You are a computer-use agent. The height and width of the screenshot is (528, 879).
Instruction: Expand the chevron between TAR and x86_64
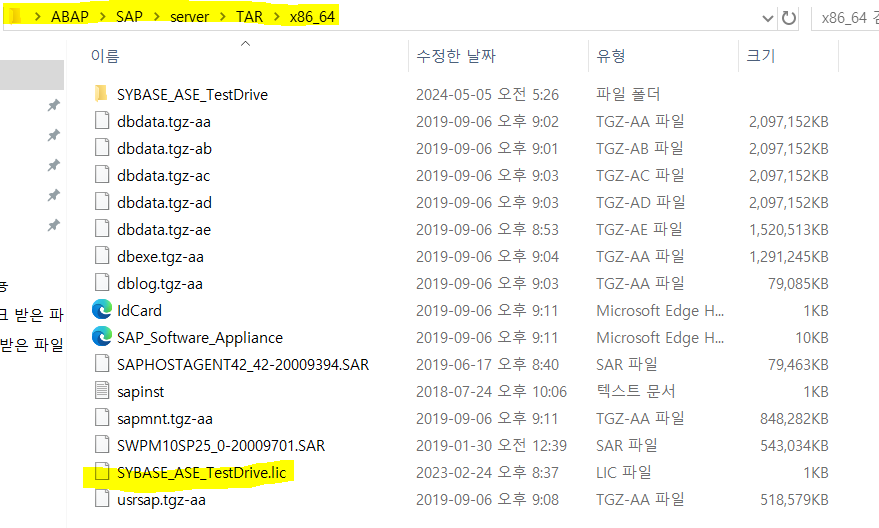pos(277,17)
